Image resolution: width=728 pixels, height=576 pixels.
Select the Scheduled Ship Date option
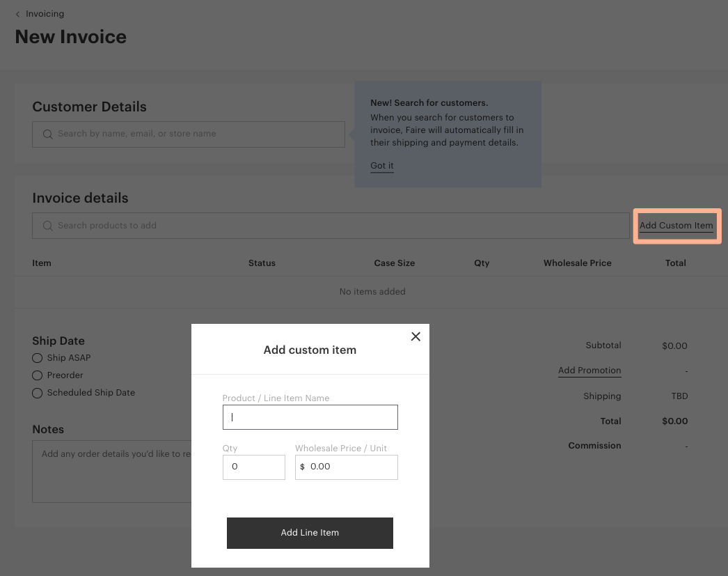coord(38,393)
